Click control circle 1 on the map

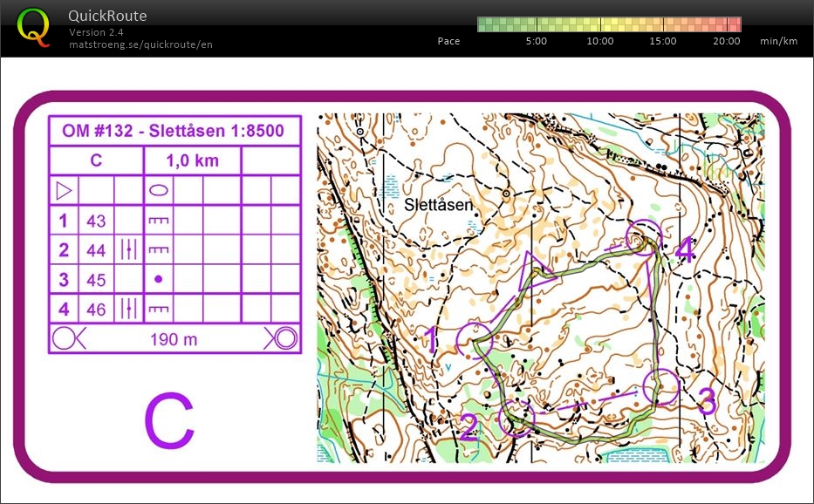coord(474,340)
